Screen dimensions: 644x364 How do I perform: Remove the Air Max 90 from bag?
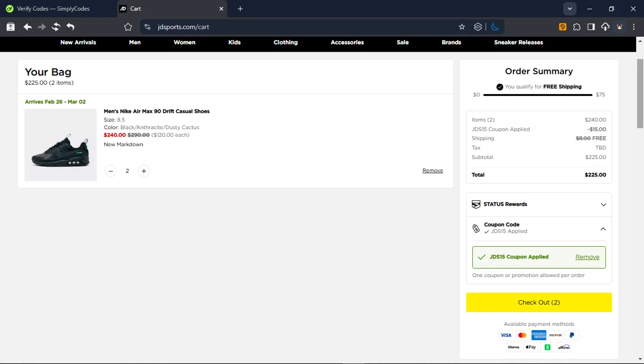(433, 171)
